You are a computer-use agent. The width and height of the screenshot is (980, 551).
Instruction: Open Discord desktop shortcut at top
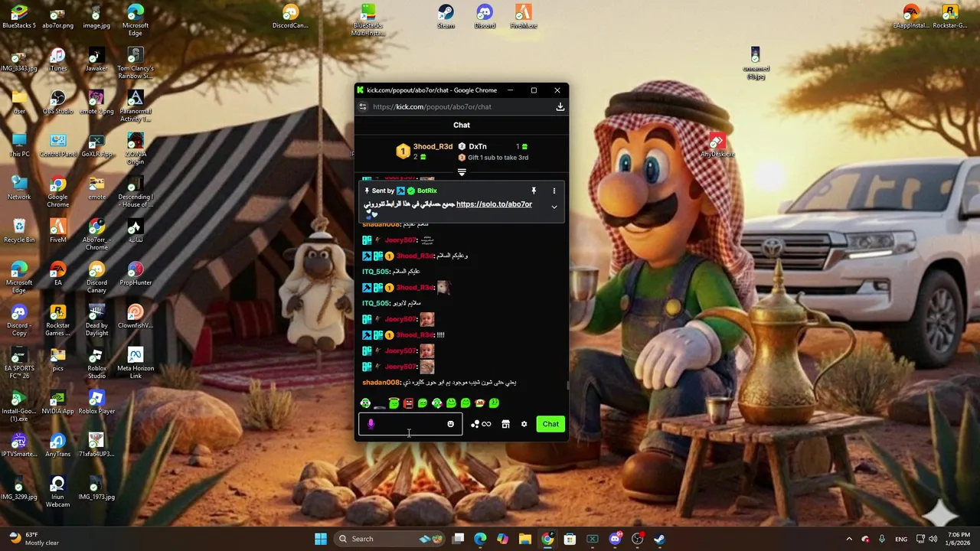(x=485, y=17)
